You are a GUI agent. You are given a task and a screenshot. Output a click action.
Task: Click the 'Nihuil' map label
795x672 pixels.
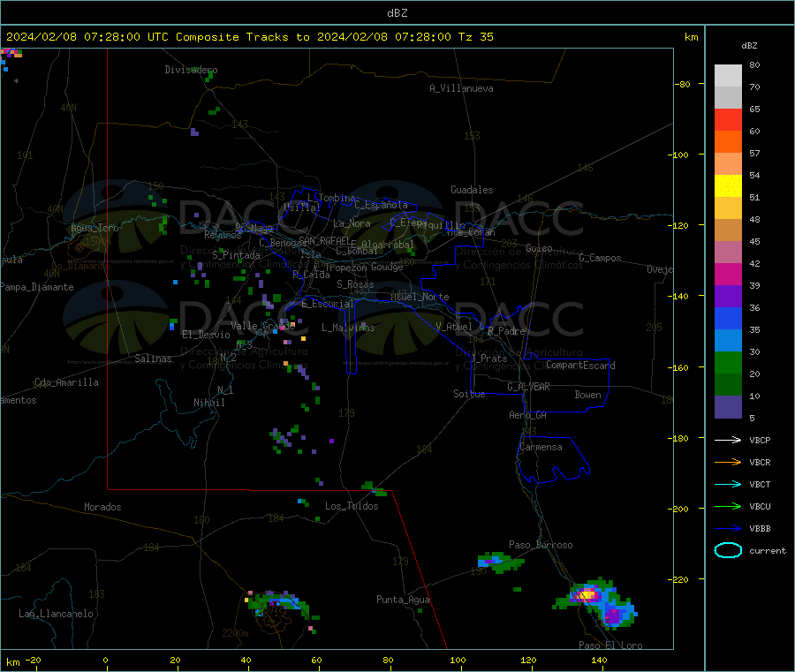click(x=208, y=403)
